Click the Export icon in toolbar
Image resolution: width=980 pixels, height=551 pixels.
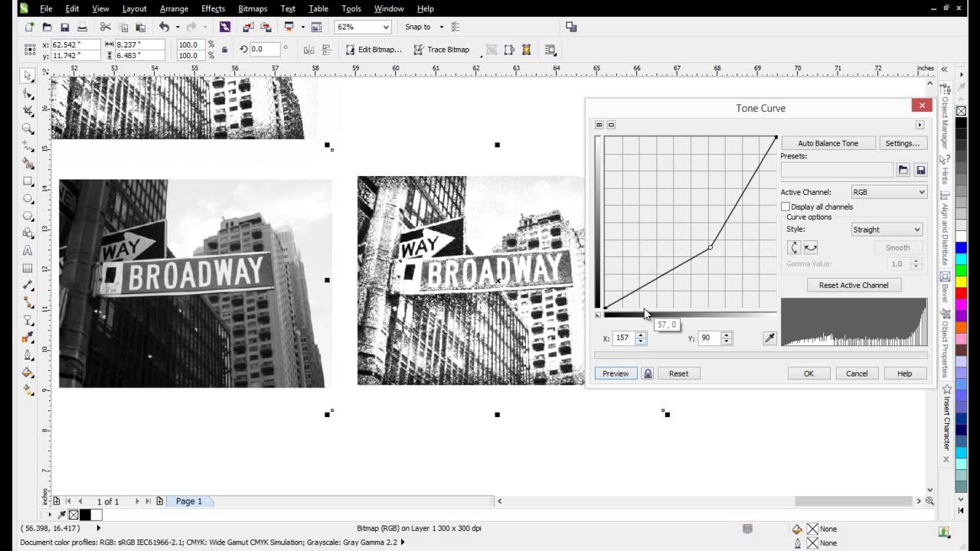pos(266,27)
